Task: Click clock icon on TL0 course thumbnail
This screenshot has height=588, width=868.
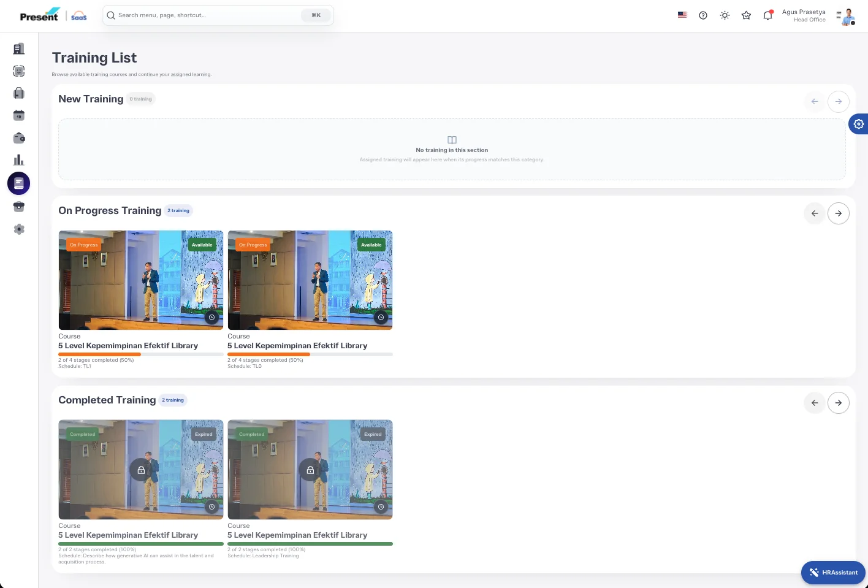Action: 381,318
